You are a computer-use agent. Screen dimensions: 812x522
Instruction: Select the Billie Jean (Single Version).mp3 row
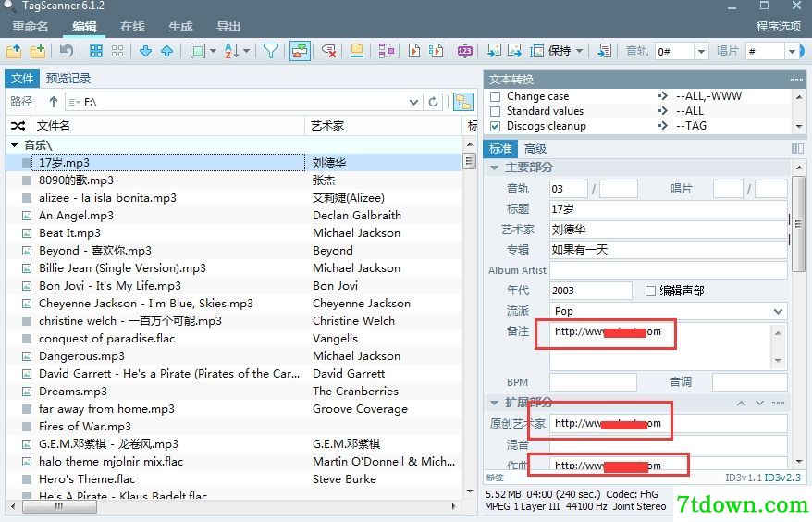point(233,268)
